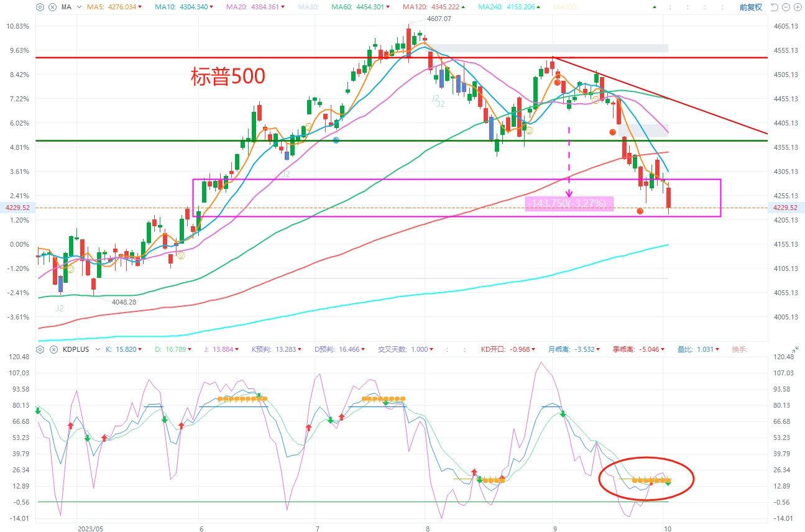Open D value line dropdown
Image resolution: width=805 pixels, height=532 pixels.
[189, 349]
